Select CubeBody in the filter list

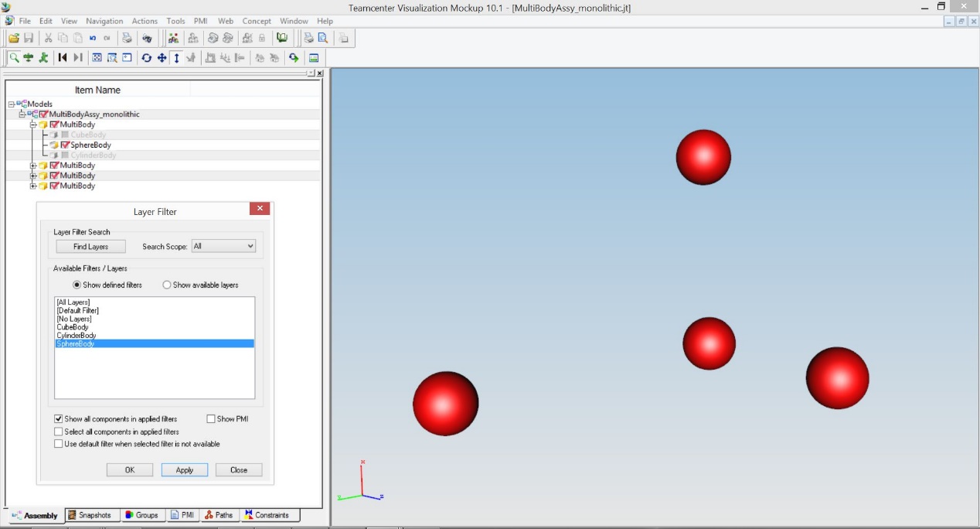[x=155, y=327]
